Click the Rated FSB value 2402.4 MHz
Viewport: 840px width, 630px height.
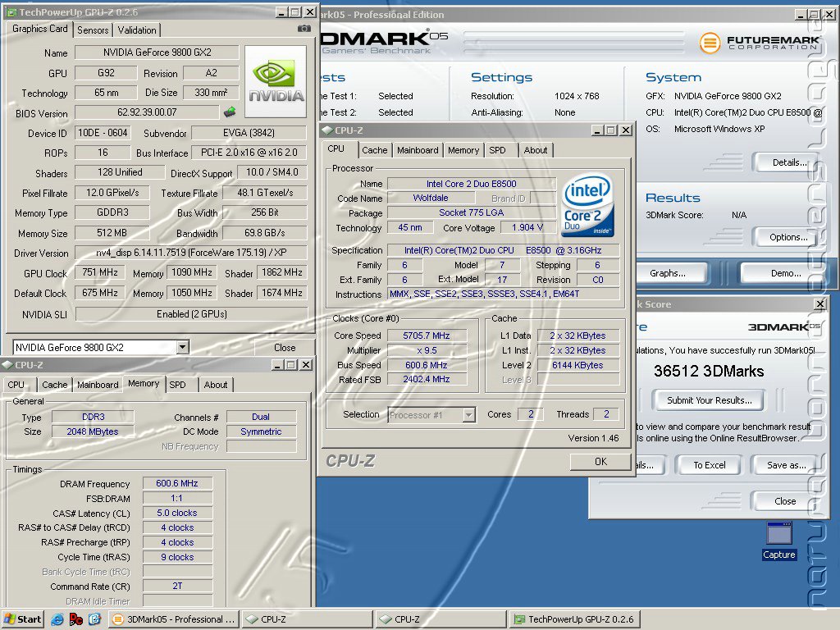tap(427, 379)
